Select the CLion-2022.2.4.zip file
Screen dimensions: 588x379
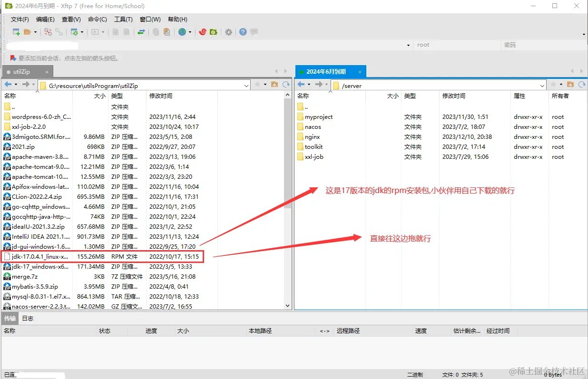[37, 197]
